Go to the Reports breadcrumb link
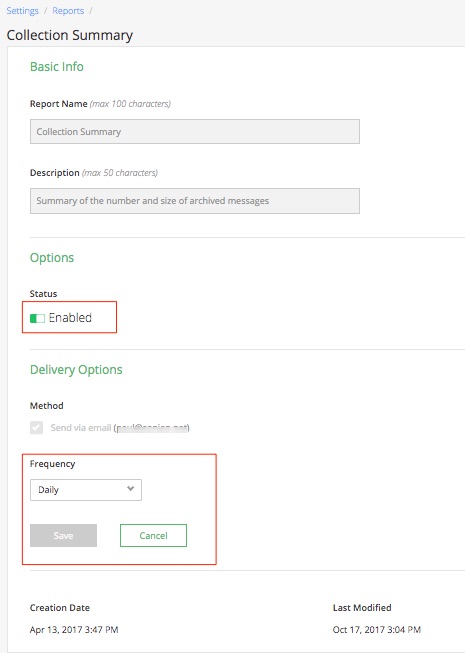 point(68,11)
